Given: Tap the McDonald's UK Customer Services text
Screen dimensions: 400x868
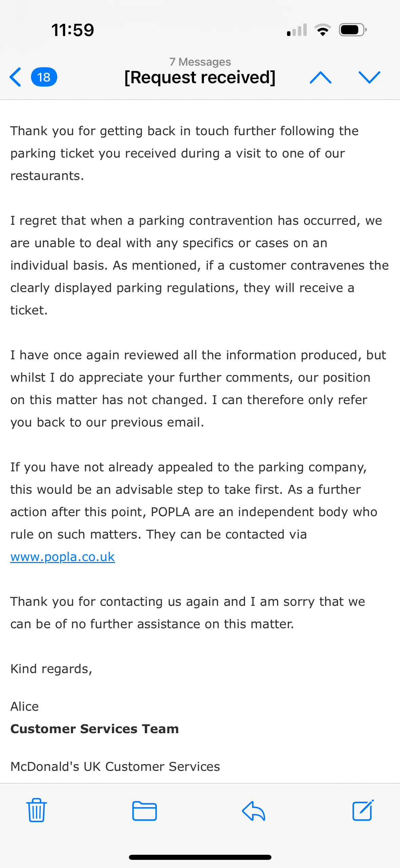Looking at the screenshot, I should tap(115, 766).
